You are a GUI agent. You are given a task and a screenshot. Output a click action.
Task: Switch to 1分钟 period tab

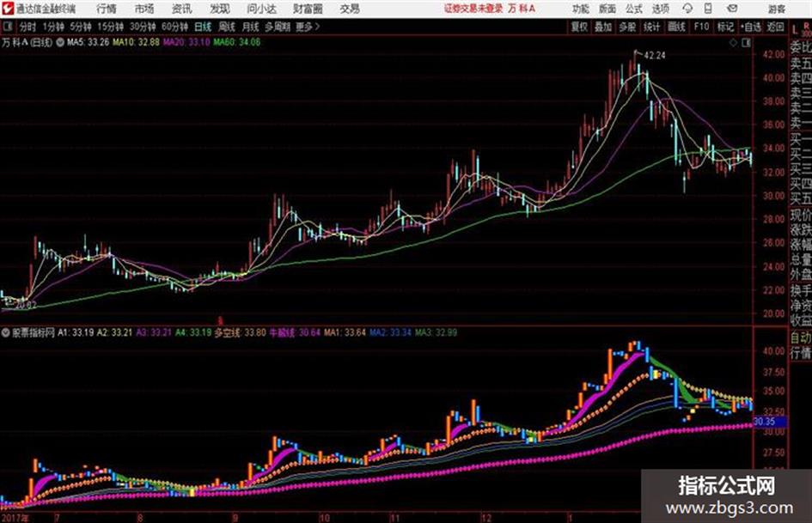(53, 27)
